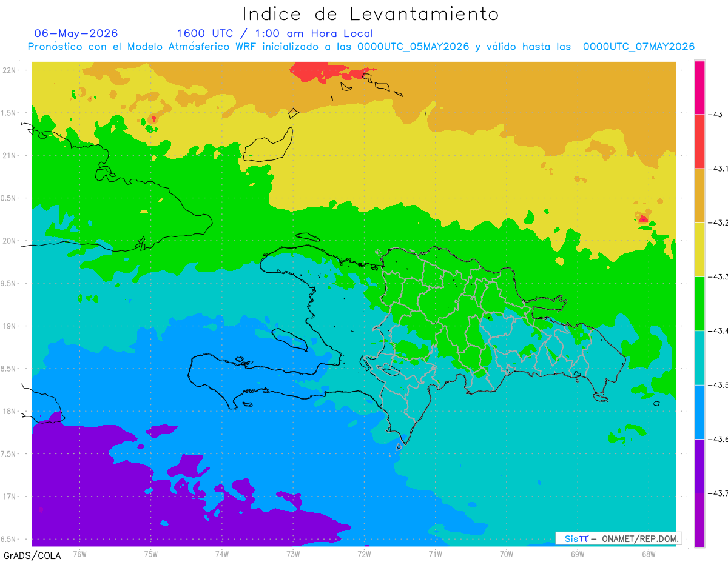Click the 68W longitude axis label
Screen dimensions: 728x562
649,554
